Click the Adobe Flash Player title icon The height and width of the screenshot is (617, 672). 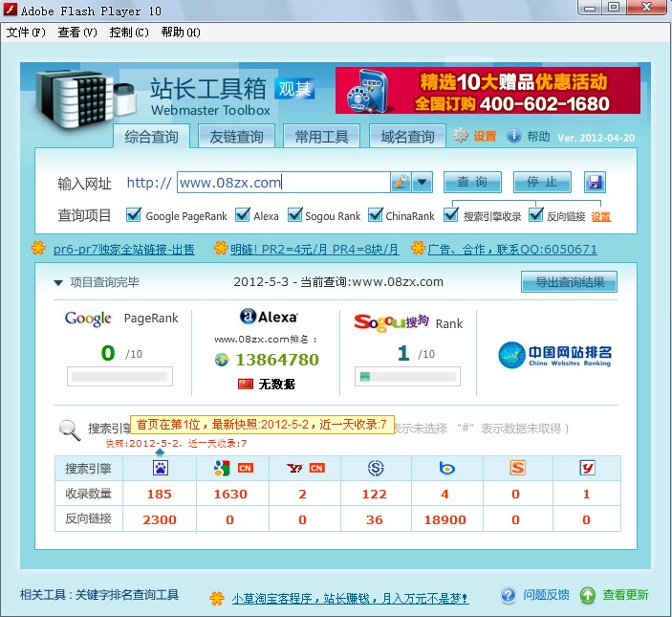coord(11,10)
